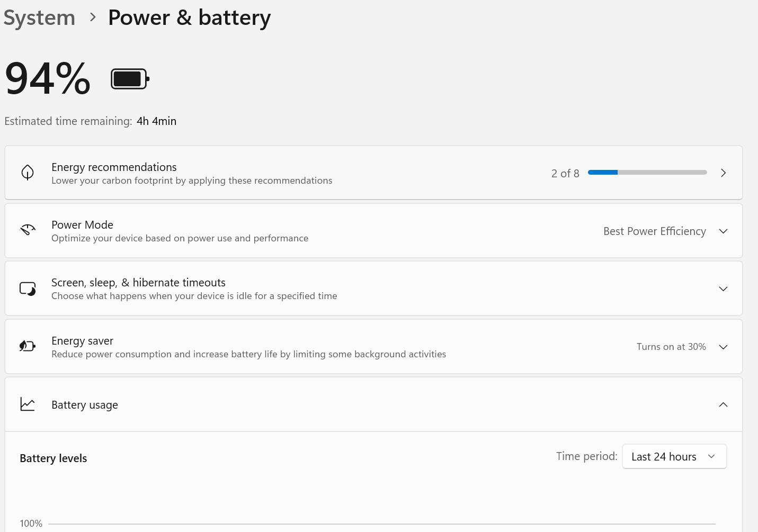Screen dimensions: 758x532
Task: Open Energy recommendations using the right arrow
Action: 723,173
